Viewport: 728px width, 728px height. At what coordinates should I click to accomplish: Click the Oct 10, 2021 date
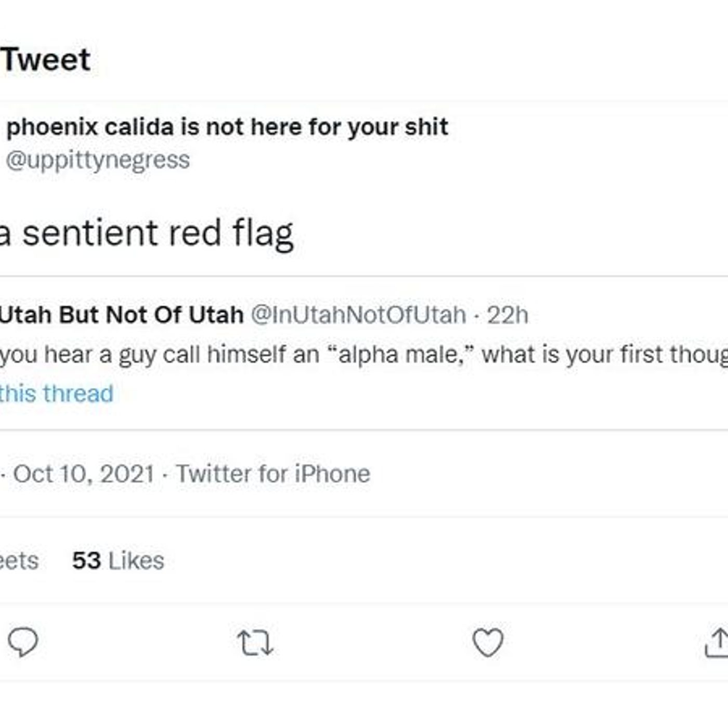[x=83, y=474]
